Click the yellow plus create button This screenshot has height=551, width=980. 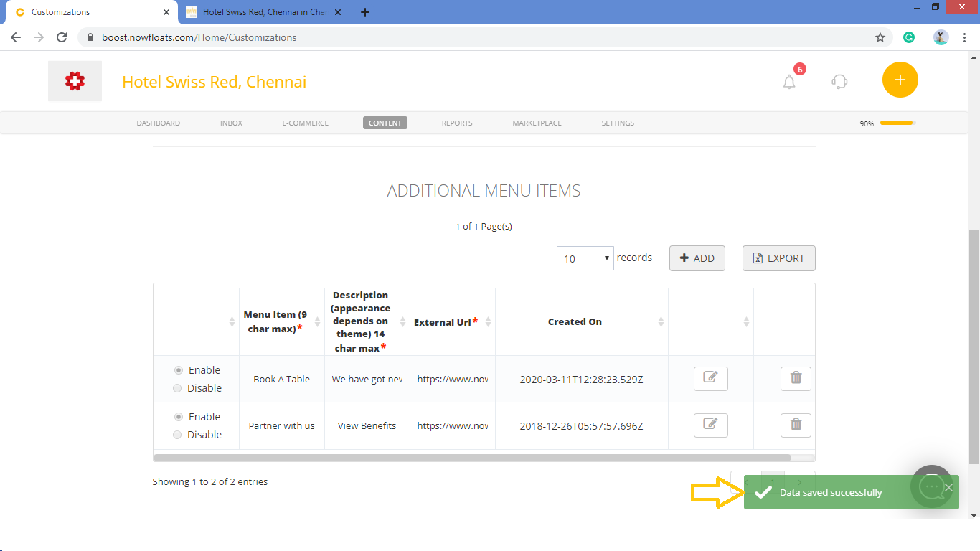[900, 80]
